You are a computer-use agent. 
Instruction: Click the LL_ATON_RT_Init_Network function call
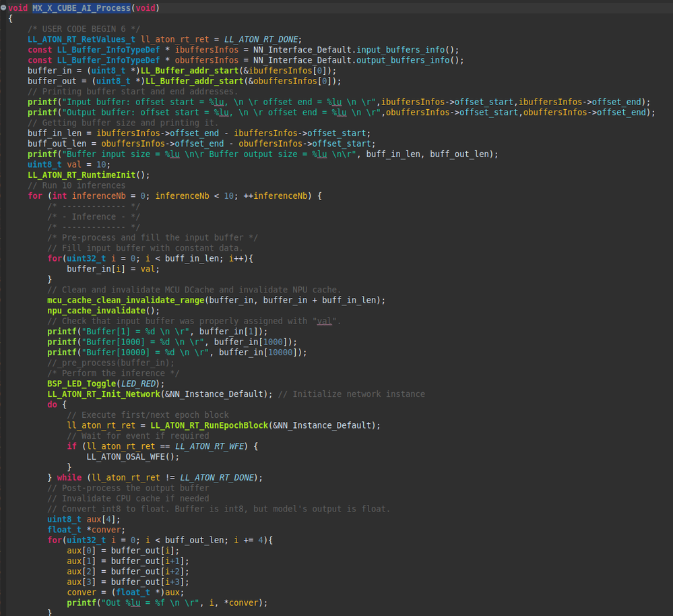coord(104,394)
